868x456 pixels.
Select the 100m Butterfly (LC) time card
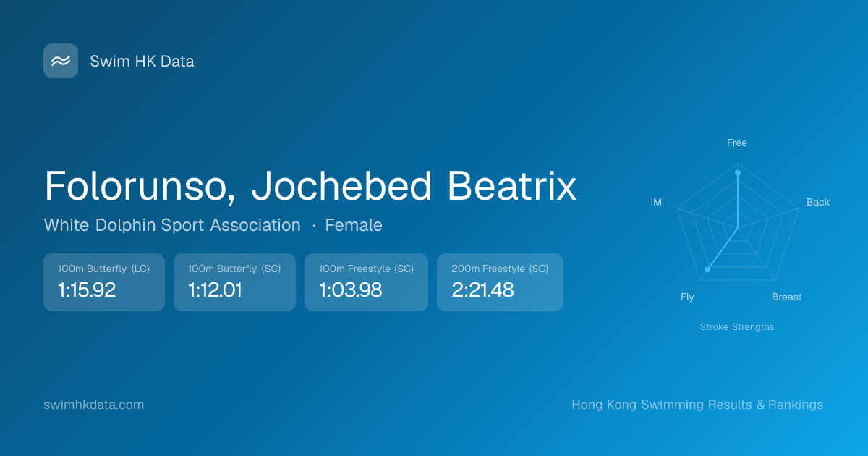point(104,282)
